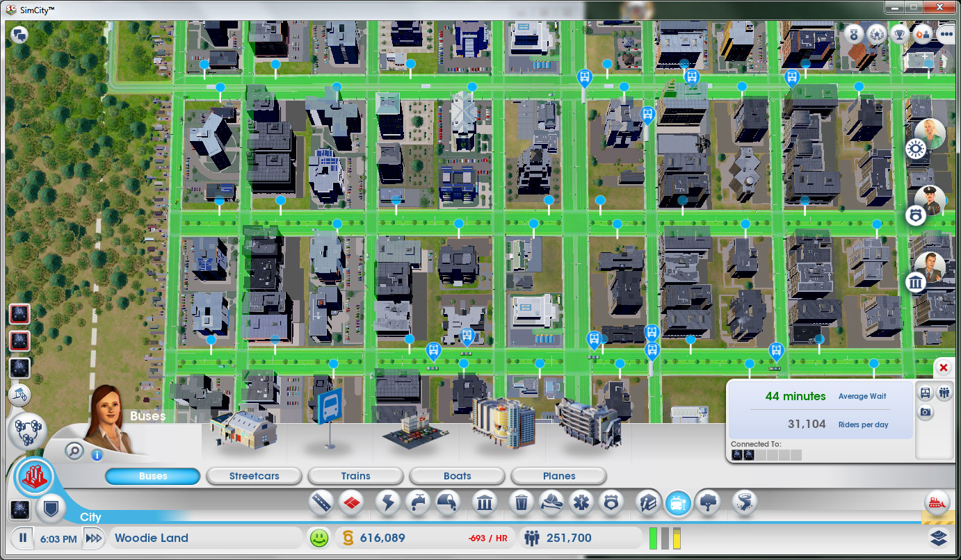Pause the game simulation
The height and width of the screenshot is (560, 961).
[x=23, y=538]
